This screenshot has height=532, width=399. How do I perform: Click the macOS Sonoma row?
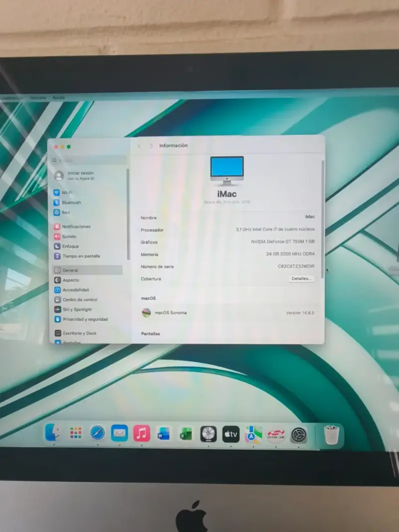click(x=227, y=313)
